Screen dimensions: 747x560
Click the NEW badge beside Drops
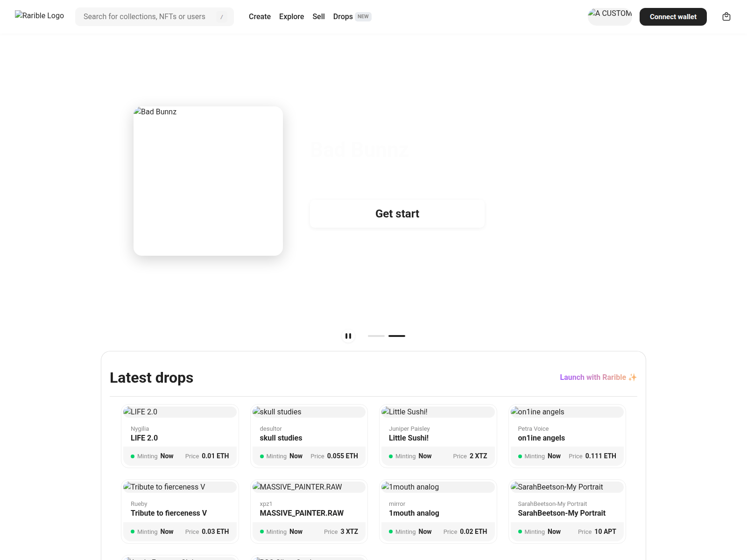tap(363, 17)
